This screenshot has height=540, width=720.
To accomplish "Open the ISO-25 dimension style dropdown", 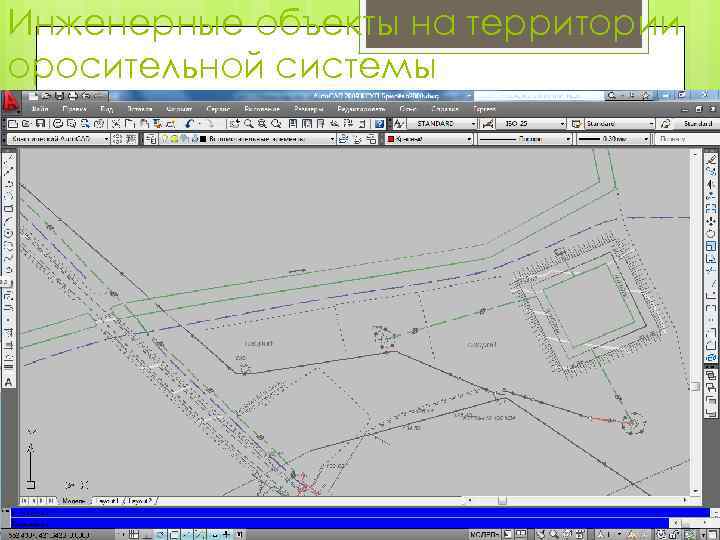I will pos(531,124).
